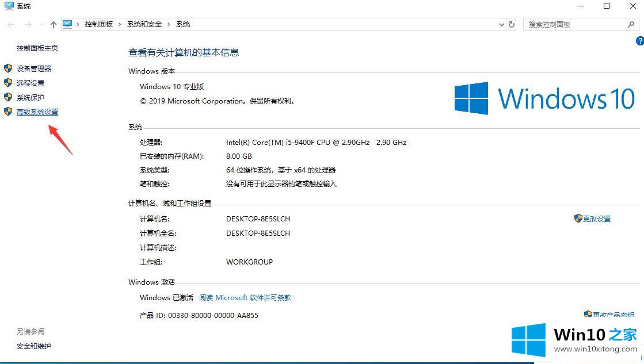Image resolution: width=644 pixels, height=364 pixels.
Task: Expand chevron after 控制面板 breadcrumb
Action: [120, 25]
